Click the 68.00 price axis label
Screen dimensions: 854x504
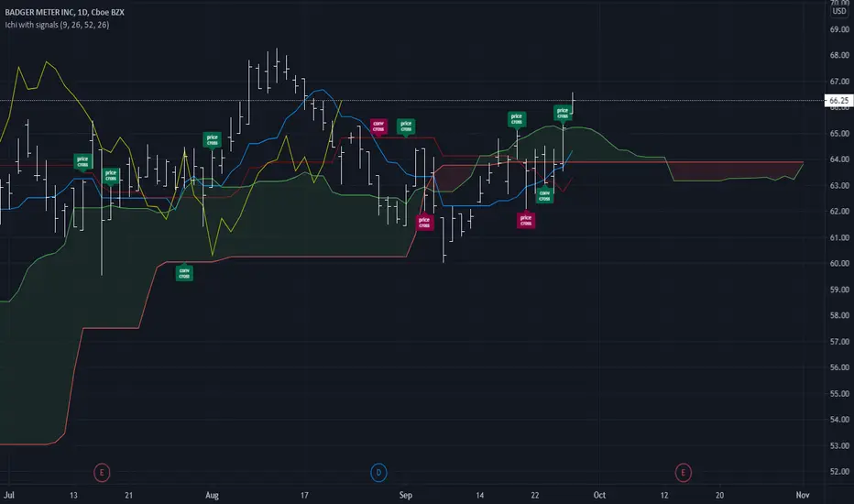tap(839, 55)
